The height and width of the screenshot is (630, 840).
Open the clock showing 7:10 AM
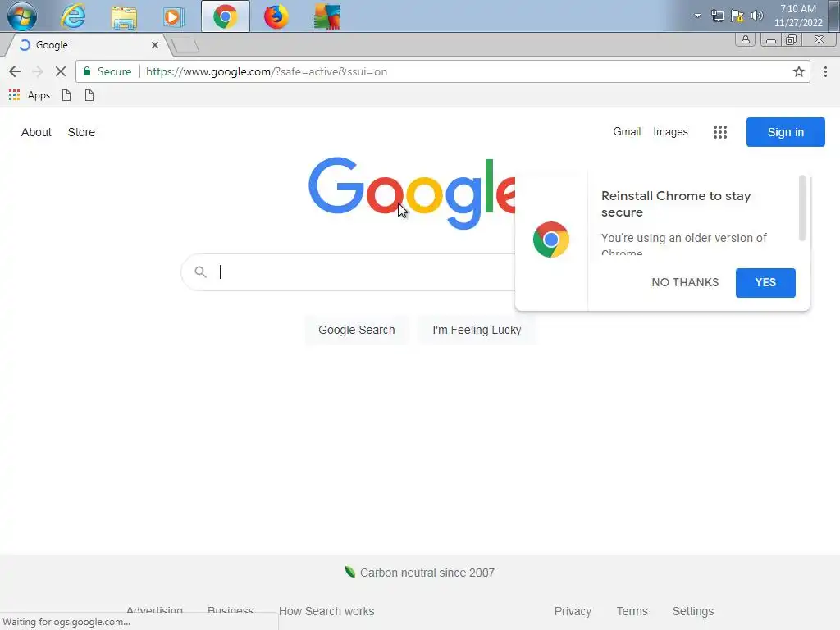point(798,16)
